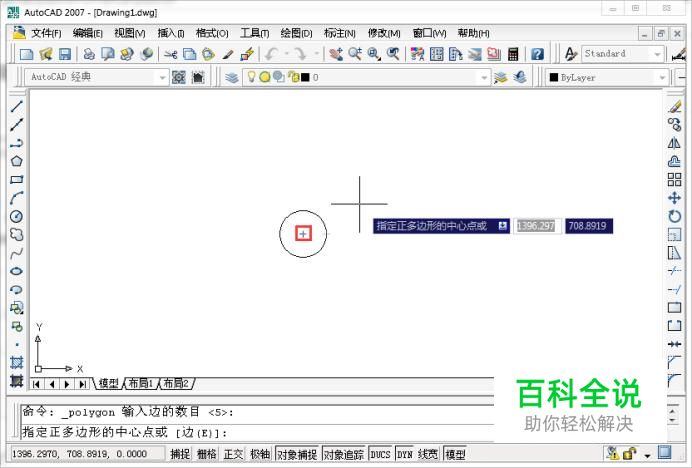Select the Circle tool
This screenshot has height=468, width=692.
(16, 216)
